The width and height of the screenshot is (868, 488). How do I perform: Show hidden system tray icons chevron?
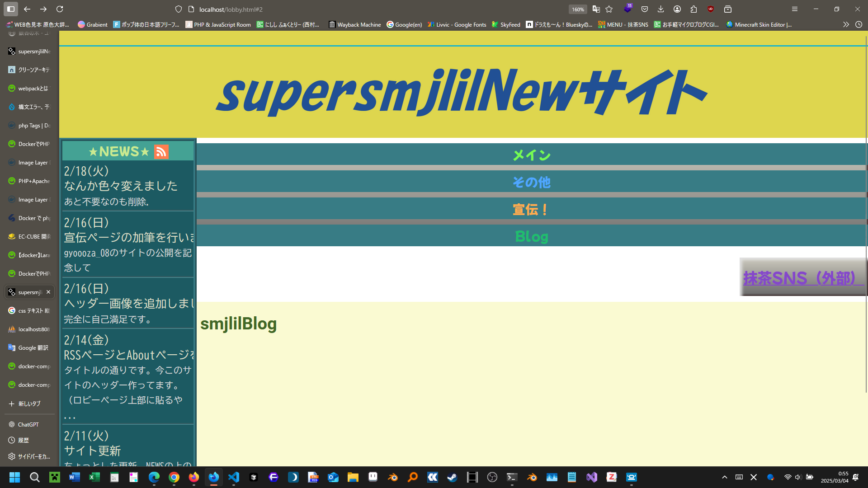(x=724, y=477)
